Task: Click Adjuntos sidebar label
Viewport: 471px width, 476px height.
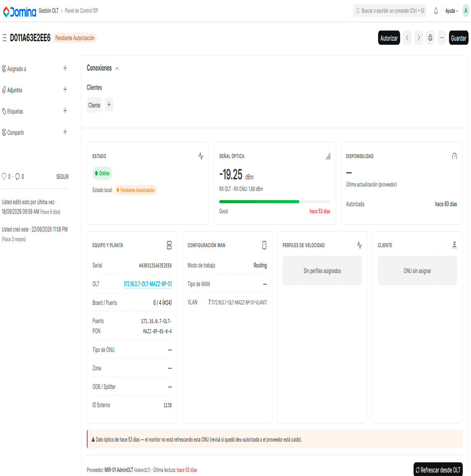Action: [x=15, y=90]
